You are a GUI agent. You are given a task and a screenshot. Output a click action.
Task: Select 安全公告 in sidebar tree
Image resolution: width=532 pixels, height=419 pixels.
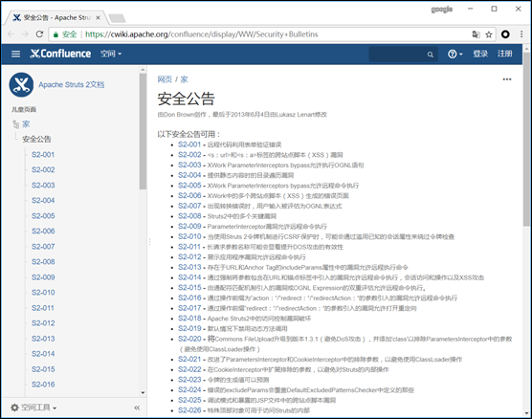click(x=36, y=139)
